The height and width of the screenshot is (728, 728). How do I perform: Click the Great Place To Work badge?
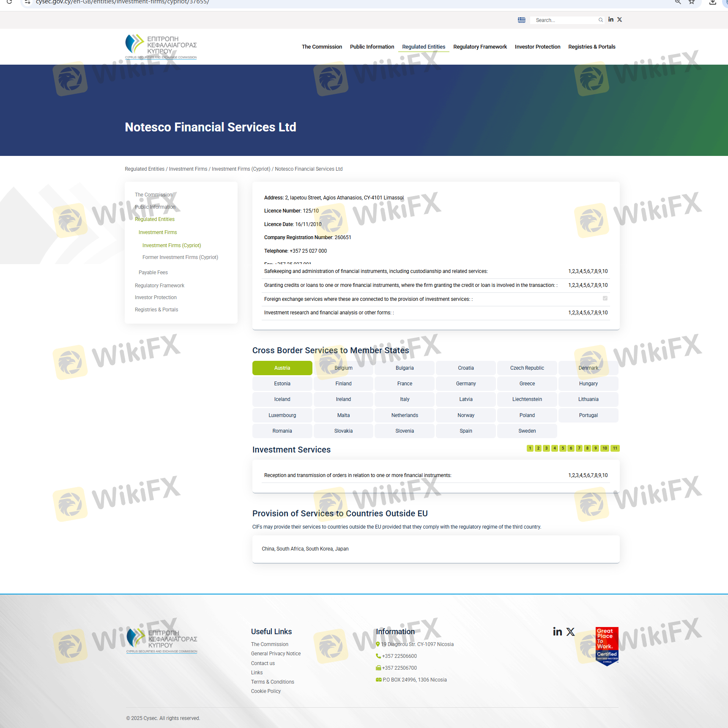(607, 646)
